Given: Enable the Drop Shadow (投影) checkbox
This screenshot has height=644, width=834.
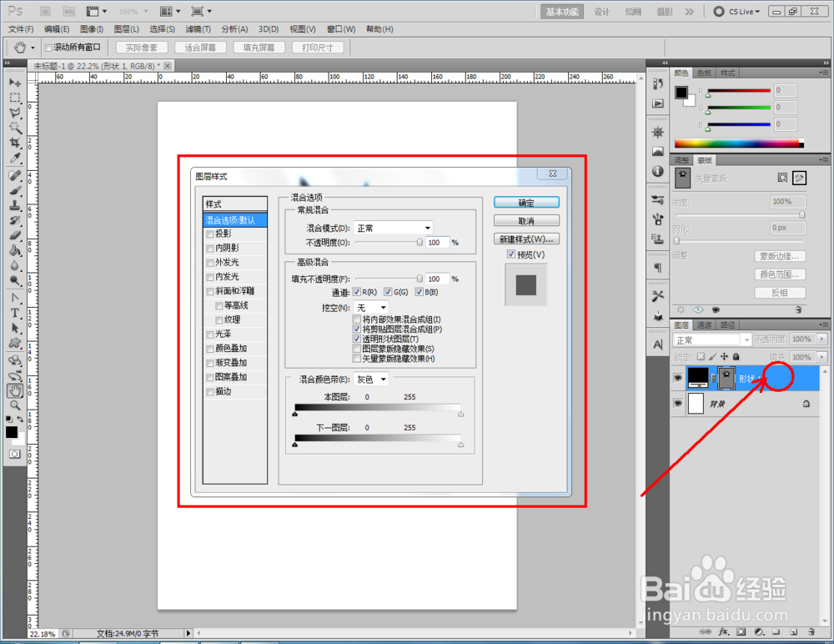Looking at the screenshot, I should tap(210, 234).
